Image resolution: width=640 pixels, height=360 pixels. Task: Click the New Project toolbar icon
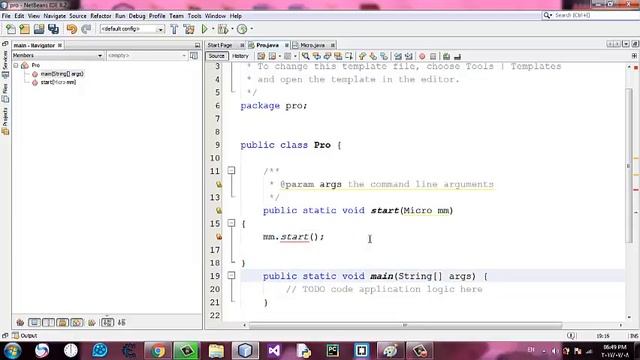(x=24, y=29)
